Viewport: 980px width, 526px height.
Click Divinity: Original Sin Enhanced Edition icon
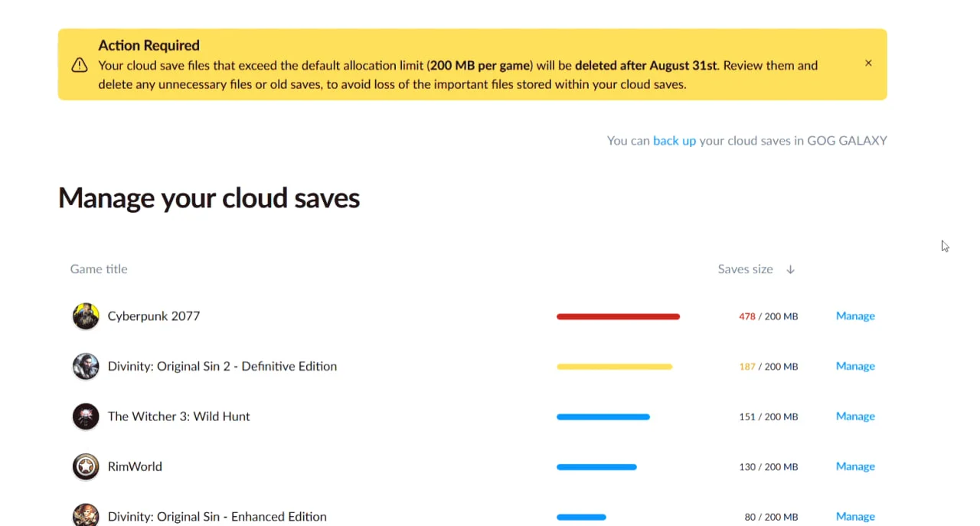(86, 515)
